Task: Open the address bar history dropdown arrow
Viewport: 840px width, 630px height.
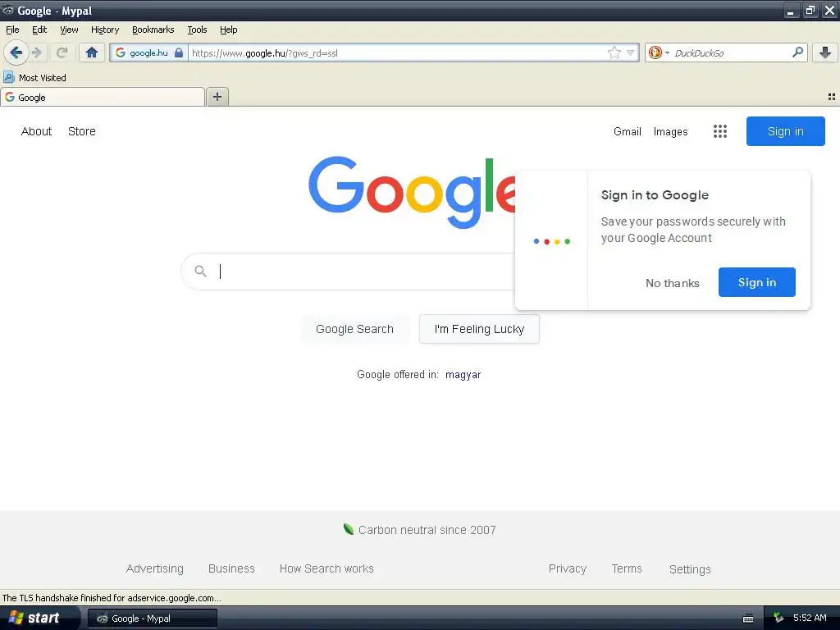Action: pos(631,52)
